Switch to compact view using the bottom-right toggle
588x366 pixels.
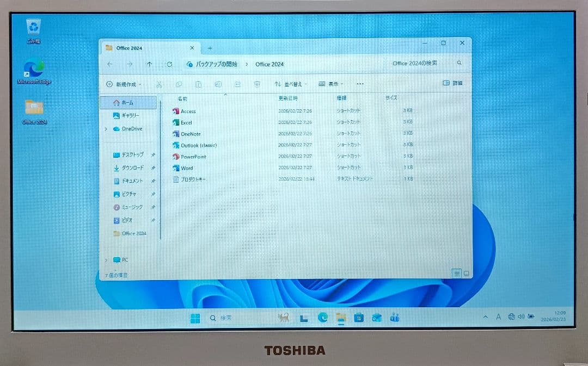tap(466, 273)
